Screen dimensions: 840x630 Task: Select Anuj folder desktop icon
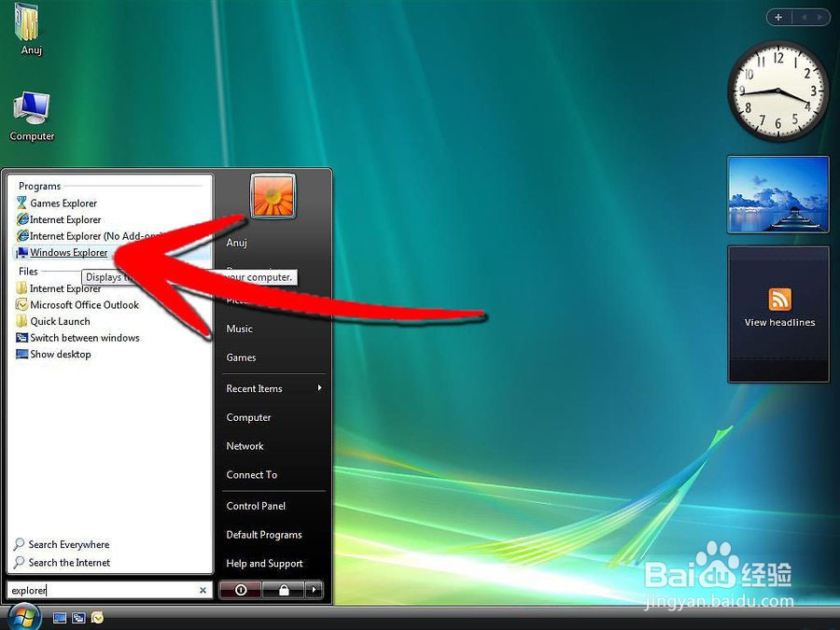(31, 30)
